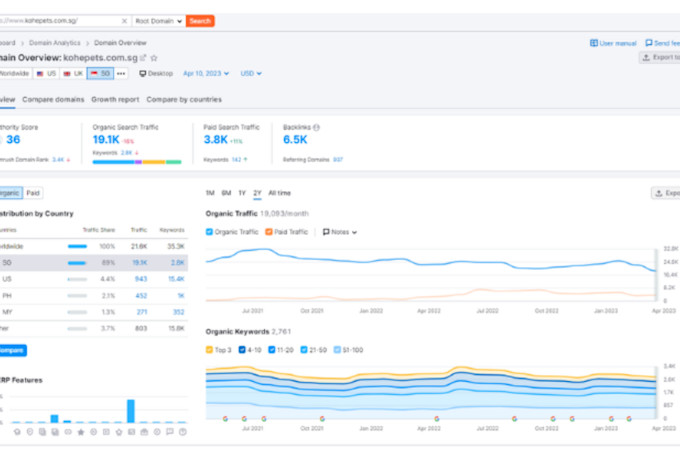Toggle Organic Traffic checkbox on chart

209,232
